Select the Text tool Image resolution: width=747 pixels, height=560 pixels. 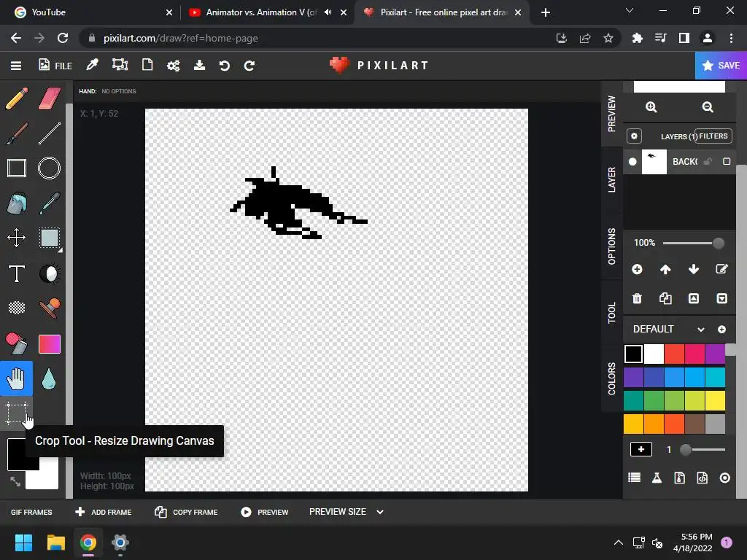[x=17, y=274]
